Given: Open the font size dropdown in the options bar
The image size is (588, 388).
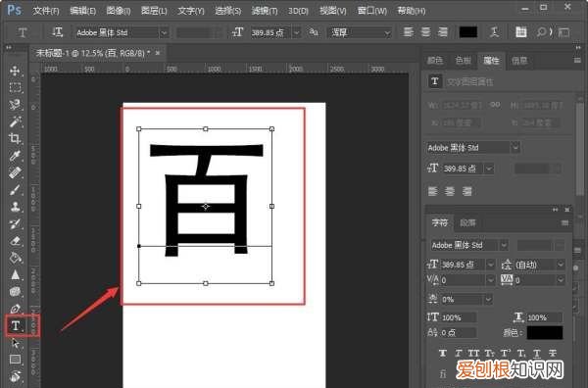Looking at the screenshot, I should click(296, 32).
